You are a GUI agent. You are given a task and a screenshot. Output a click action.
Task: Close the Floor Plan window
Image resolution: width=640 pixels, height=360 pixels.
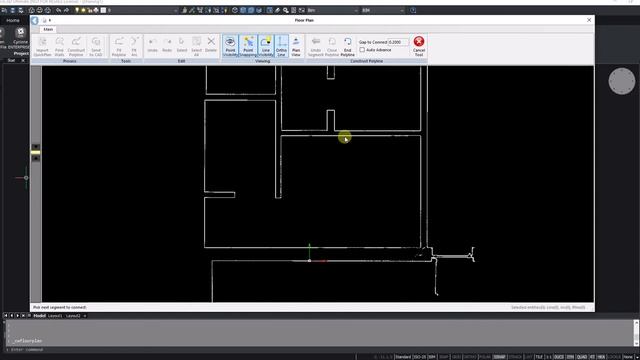[x=589, y=20]
